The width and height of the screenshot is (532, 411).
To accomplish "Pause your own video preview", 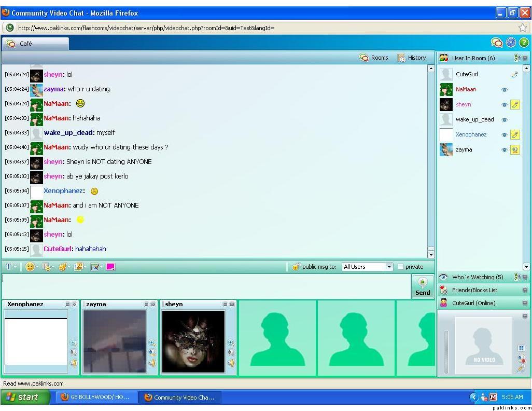I will point(521,348).
